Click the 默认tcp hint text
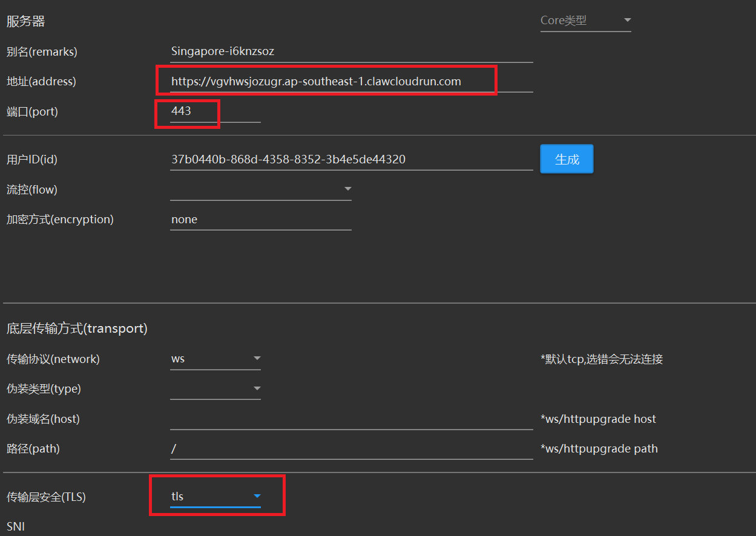756x536 pixels. (x=602, y=359)
